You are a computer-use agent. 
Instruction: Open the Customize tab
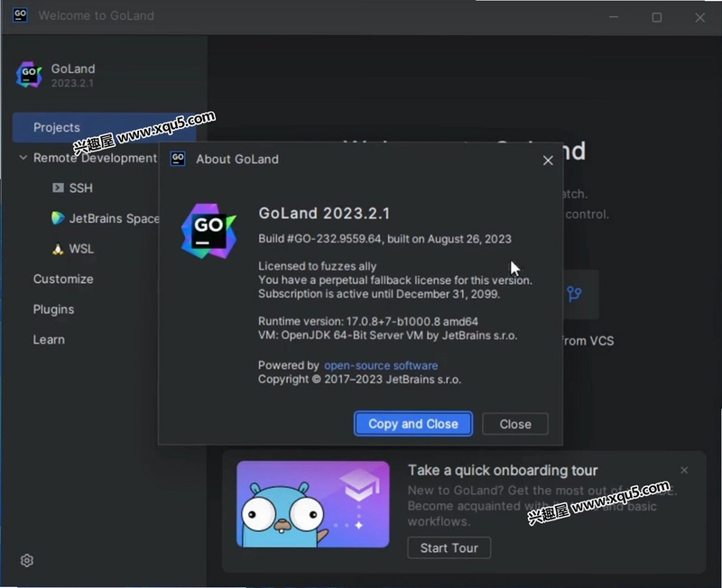(63, 279)
